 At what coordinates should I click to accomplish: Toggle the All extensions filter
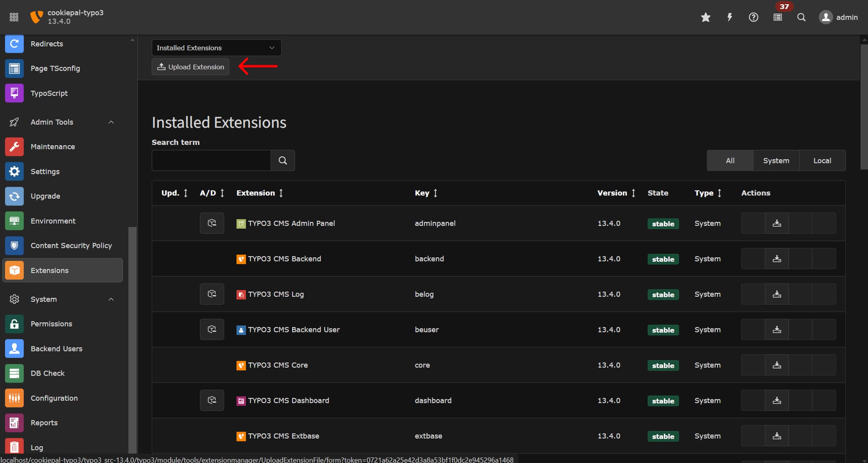[x=729, y=160]
